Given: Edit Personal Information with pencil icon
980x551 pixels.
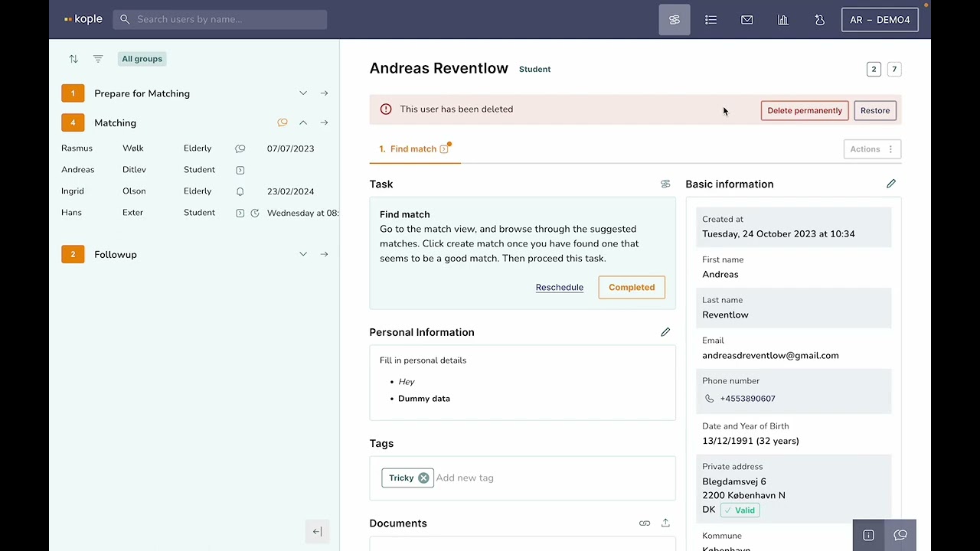Looking at the screenshot, I should click(665, 332).
